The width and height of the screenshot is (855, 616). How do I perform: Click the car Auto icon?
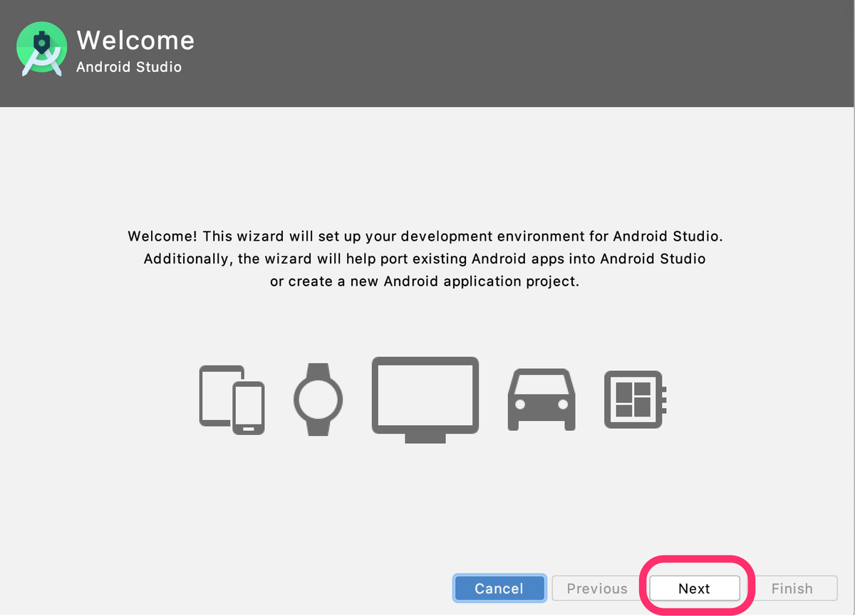click(x=541, y=400)
